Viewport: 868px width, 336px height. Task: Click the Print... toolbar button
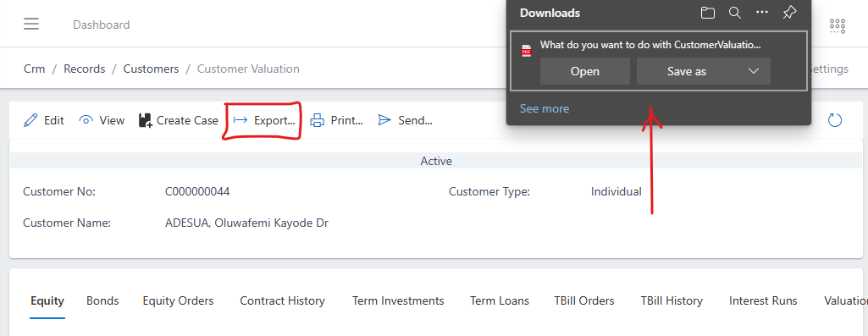click(336, 120)
